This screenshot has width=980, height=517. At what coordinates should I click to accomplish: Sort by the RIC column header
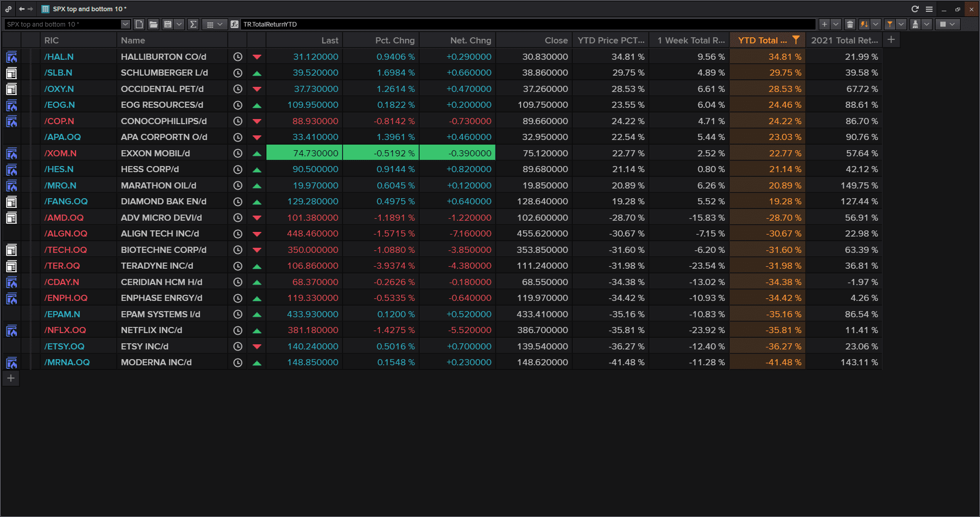[x=79, y=40]
